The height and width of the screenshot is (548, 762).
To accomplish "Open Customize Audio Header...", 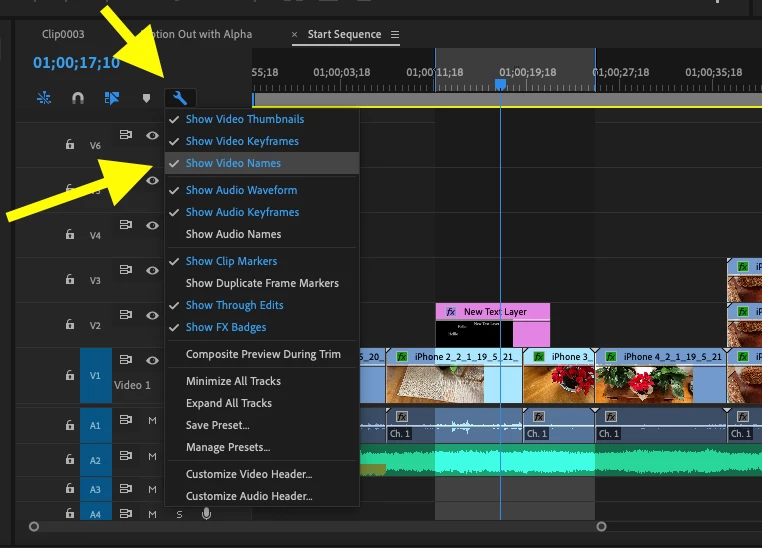I will [x=262, y=496].
